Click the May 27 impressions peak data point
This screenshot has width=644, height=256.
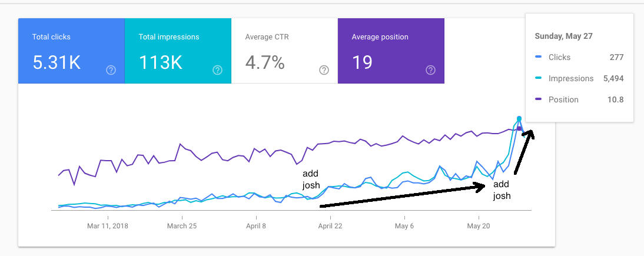[x=519, y=118]
